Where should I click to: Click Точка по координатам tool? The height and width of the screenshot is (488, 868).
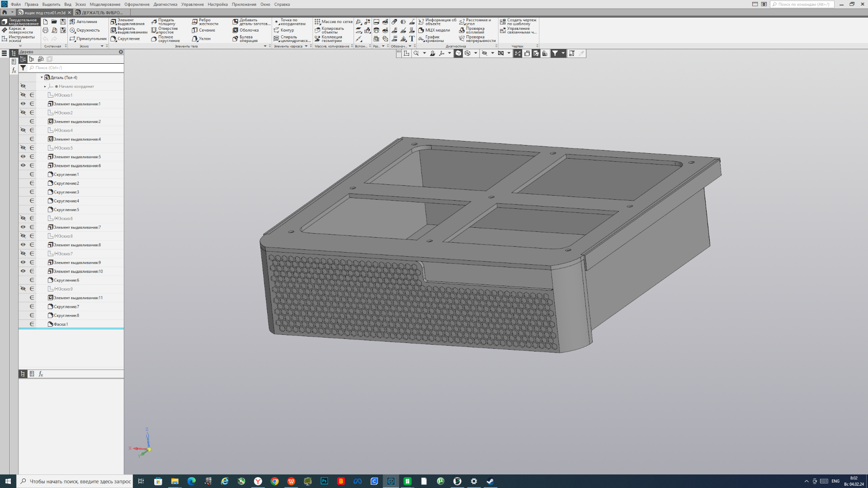pyautogui.click(x=289, y=22)
